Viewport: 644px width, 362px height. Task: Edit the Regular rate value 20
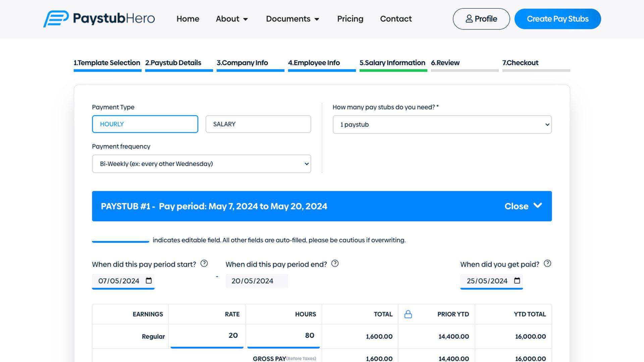pos(207,336)
